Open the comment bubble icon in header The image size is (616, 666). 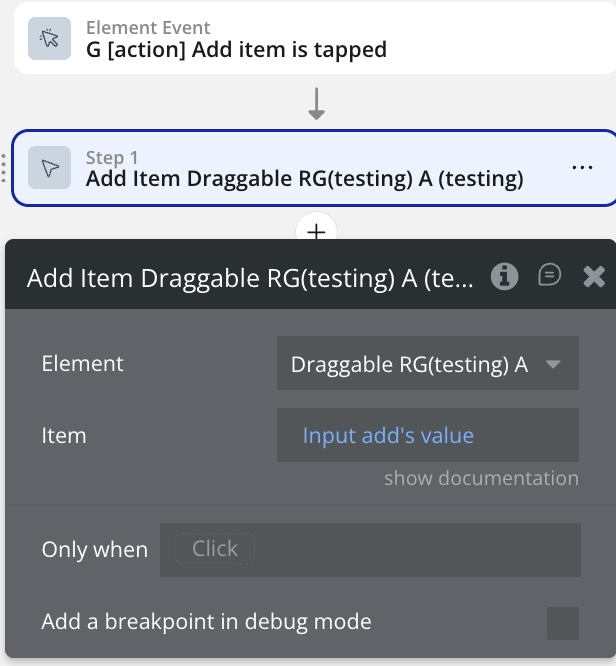point(549,276)
